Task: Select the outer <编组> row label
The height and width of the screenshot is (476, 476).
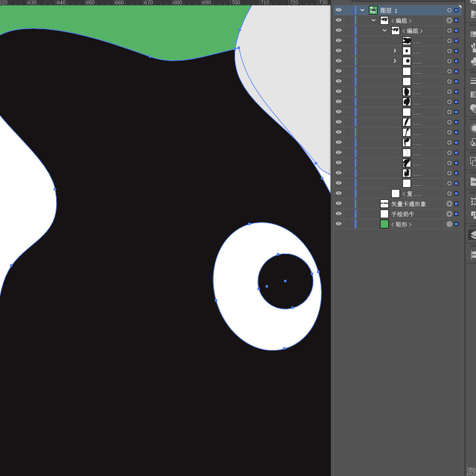Action: coord(401,21)
